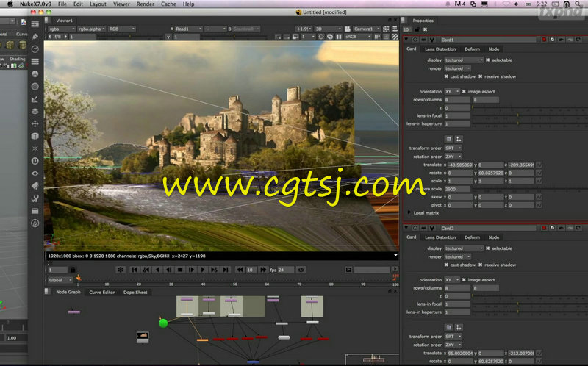Open the Deep nodes toolbar menu
This screenshot has width=588, height=366.
(35, 161)
